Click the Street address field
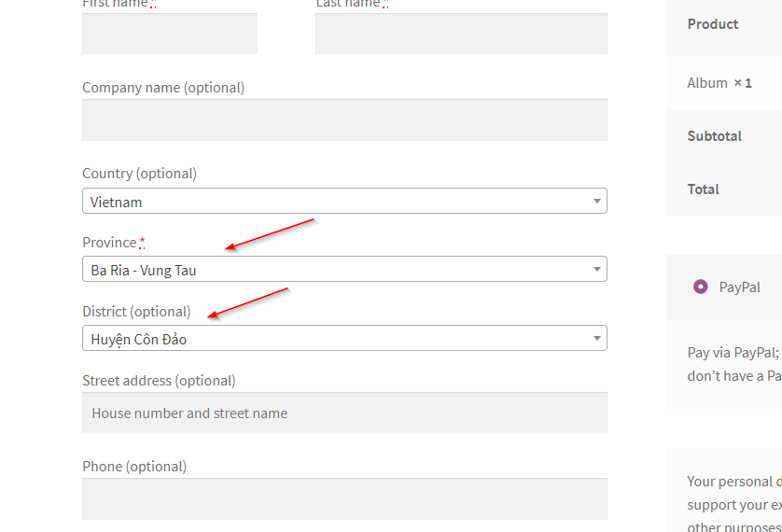Screen dimensions: 782x532 point(344,413)
